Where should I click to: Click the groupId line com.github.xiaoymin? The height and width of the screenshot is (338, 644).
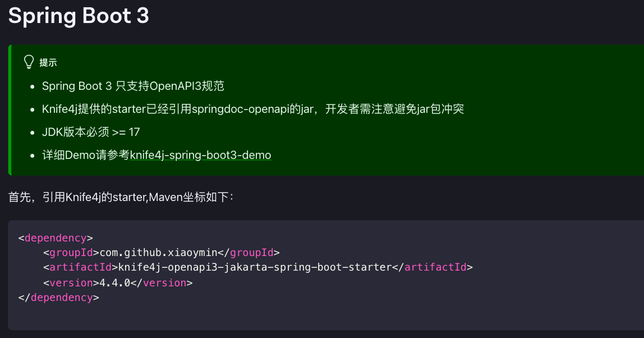pyautogui.click(x=162, y=253)
